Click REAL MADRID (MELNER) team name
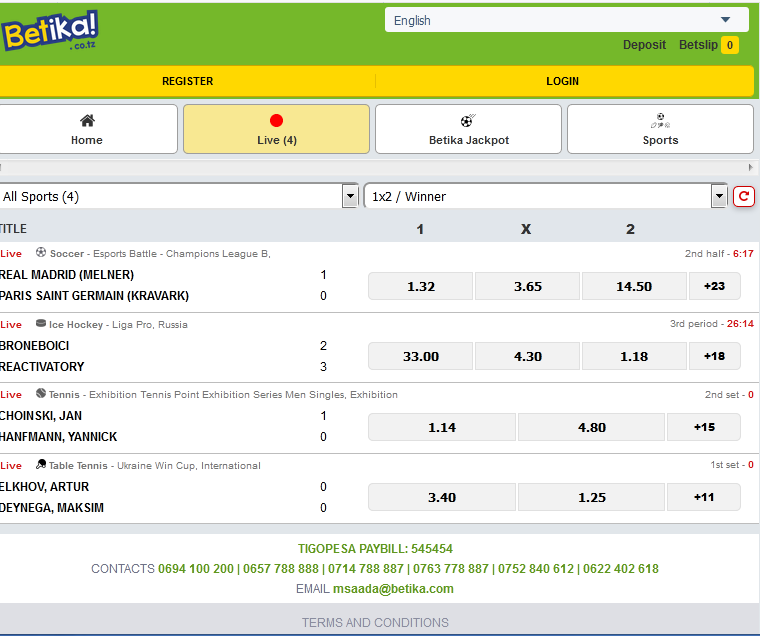 coord(67,275)
